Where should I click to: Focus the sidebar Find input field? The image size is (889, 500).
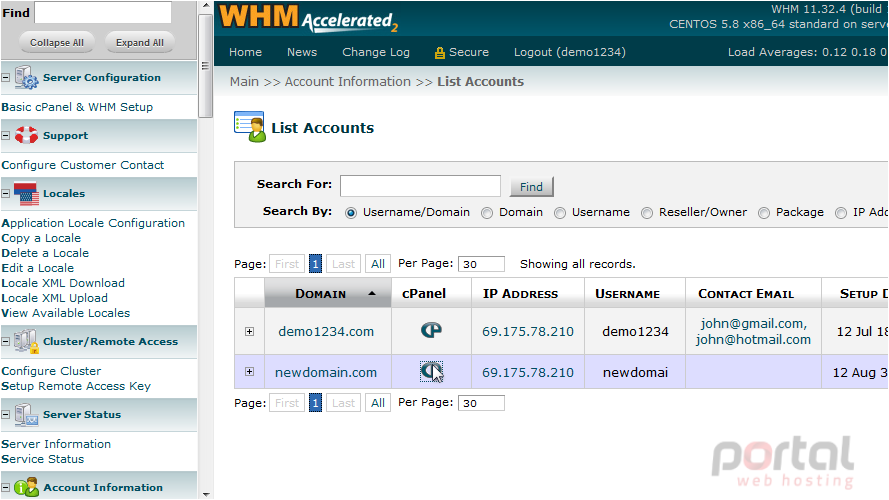tap(103, 12)
